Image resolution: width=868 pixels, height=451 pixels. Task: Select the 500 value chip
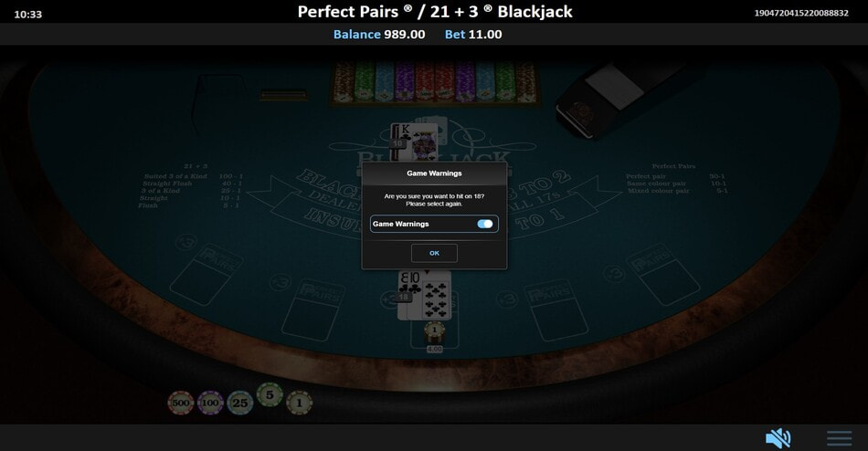pyautogui.click(x=181, y=403)
